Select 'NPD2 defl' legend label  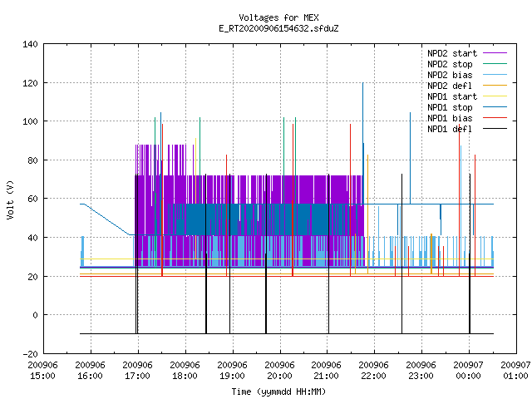450,86
